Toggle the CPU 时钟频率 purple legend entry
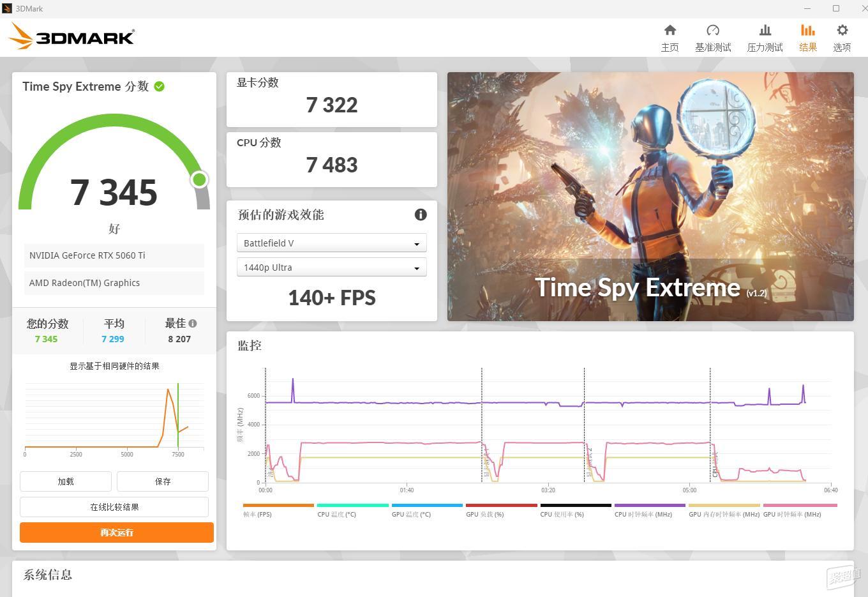Viewport: 868px width, 597px height. tap(650, 510)
